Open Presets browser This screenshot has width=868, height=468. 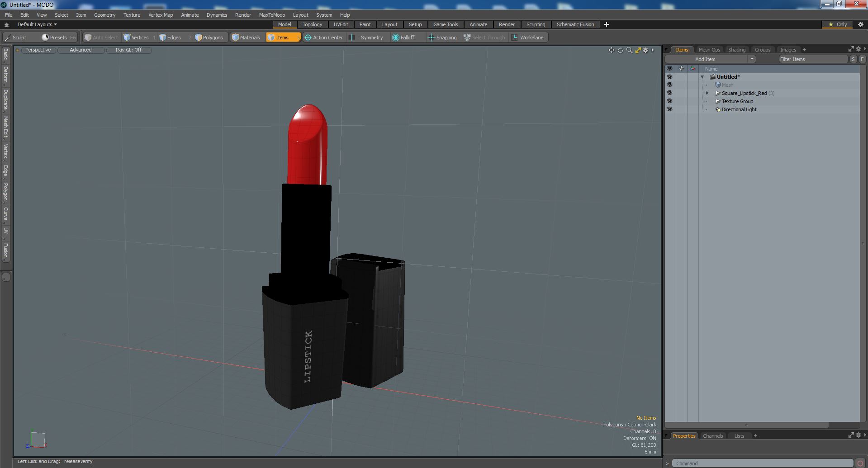(x=59, y=38)
